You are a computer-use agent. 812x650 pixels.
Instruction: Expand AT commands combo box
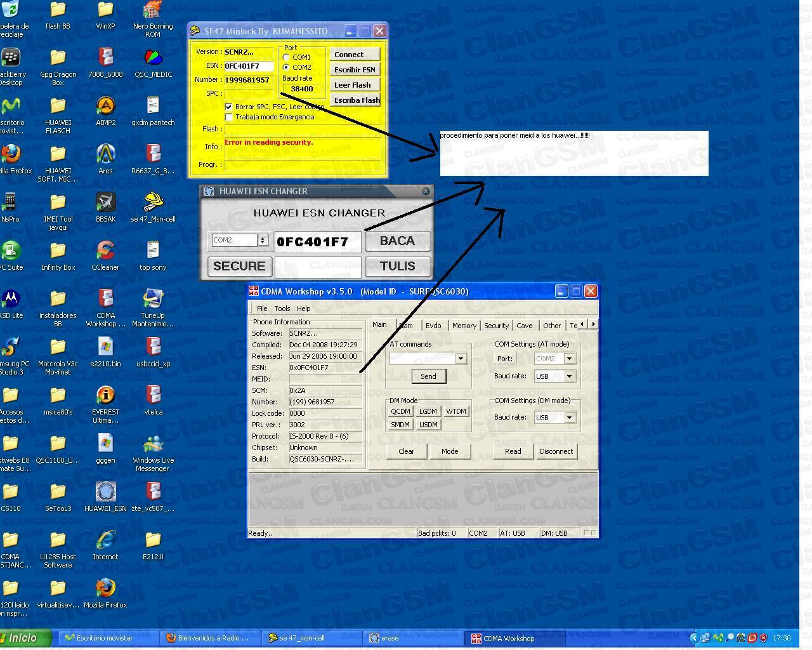coord(461,359)
